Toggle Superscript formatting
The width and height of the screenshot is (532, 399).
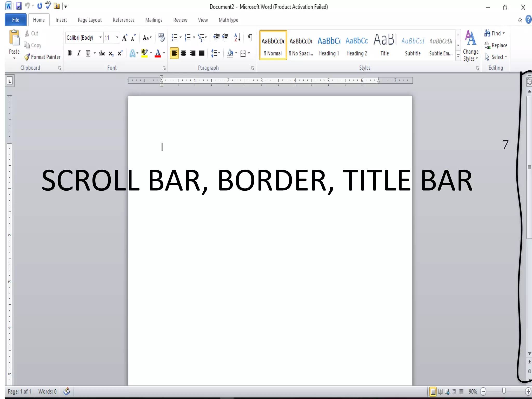click(x=120, y=53)
